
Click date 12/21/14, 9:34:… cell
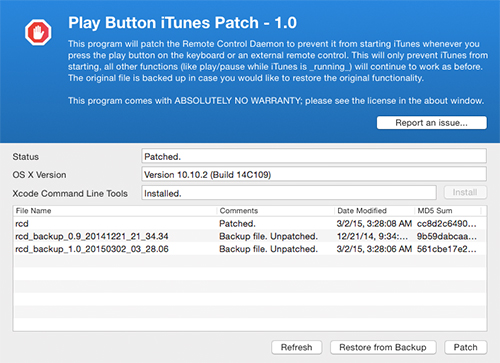[372, 236]
